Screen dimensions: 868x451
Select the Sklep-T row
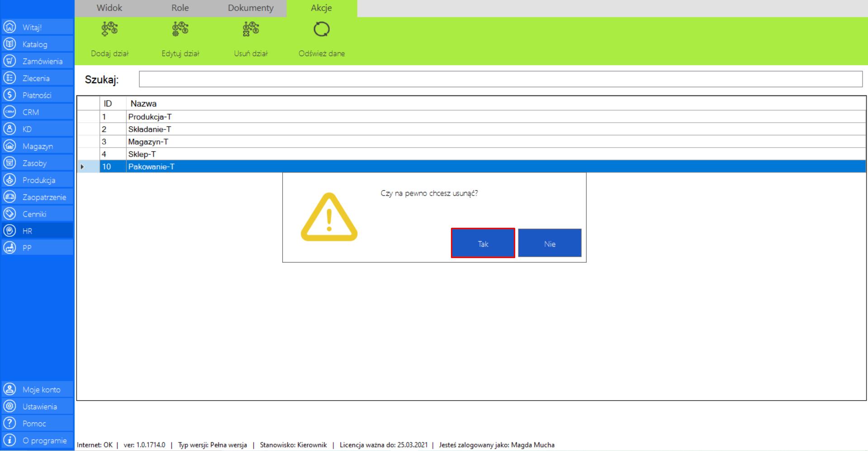coord(471,154)
